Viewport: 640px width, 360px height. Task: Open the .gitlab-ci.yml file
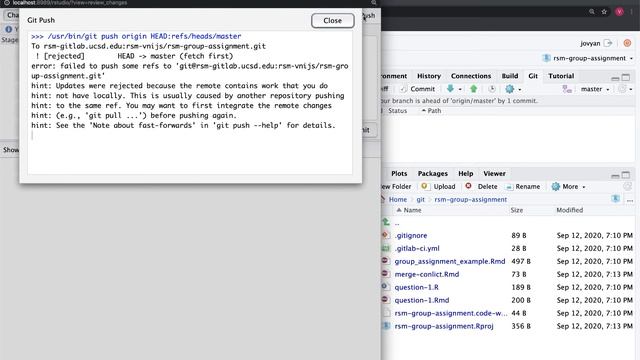pyautogui.click(x=417, y=248)
